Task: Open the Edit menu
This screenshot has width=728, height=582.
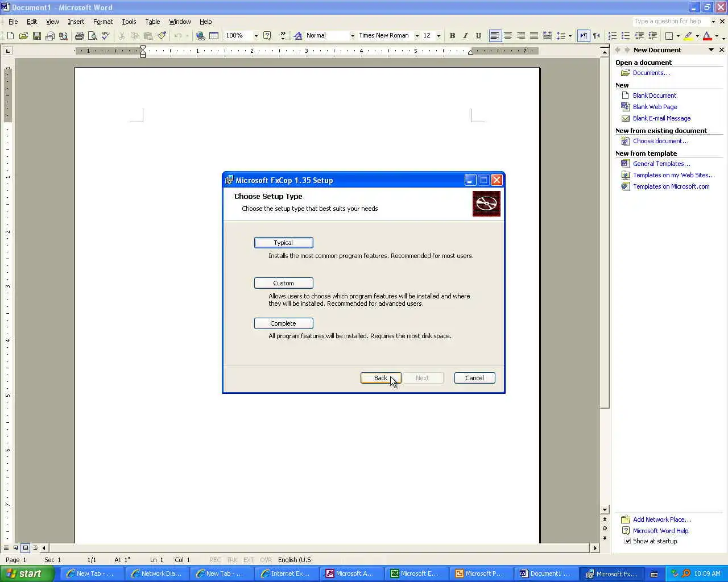Action: pos(32,22)
